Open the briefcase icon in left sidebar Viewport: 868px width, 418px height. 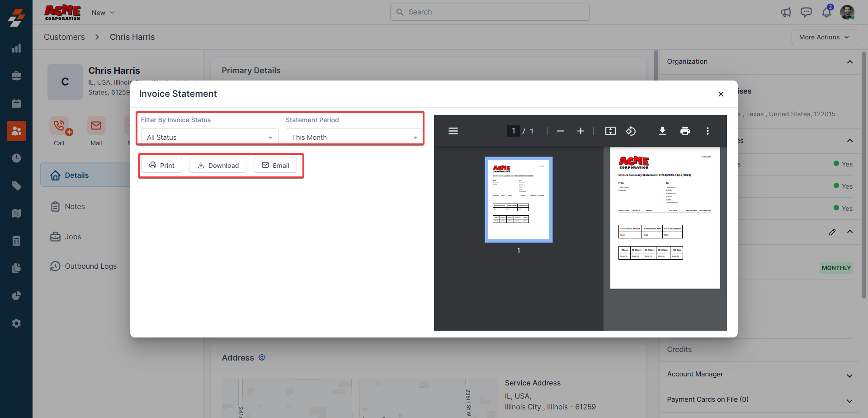(16, 76)
